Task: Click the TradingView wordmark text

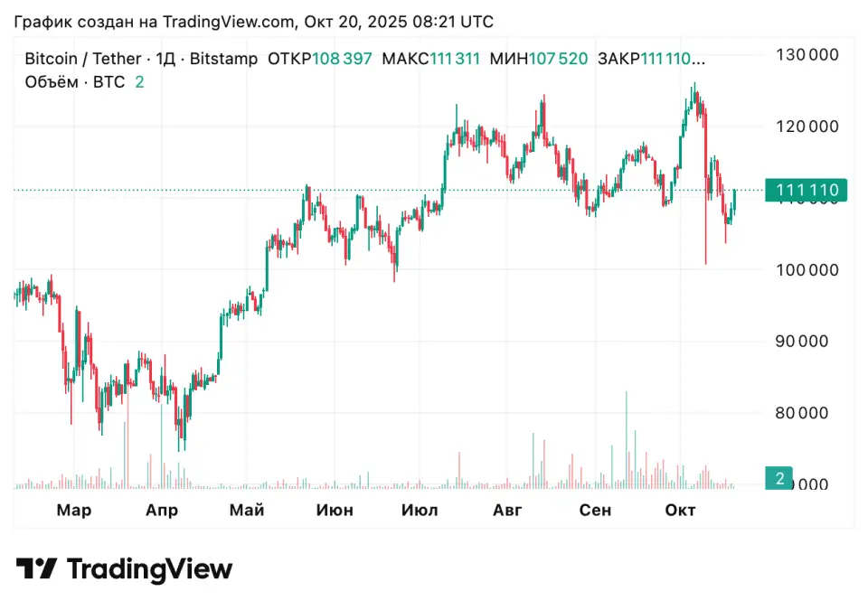Action: coord(149,568)
